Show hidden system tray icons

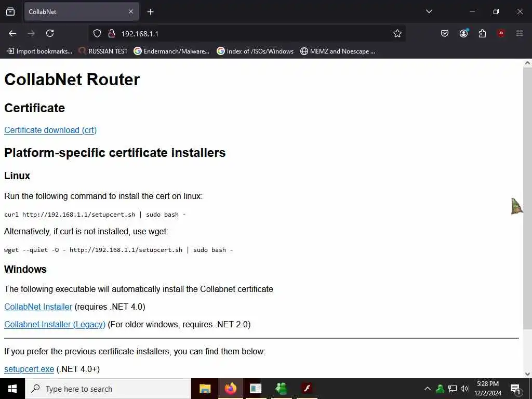[428, 389]
